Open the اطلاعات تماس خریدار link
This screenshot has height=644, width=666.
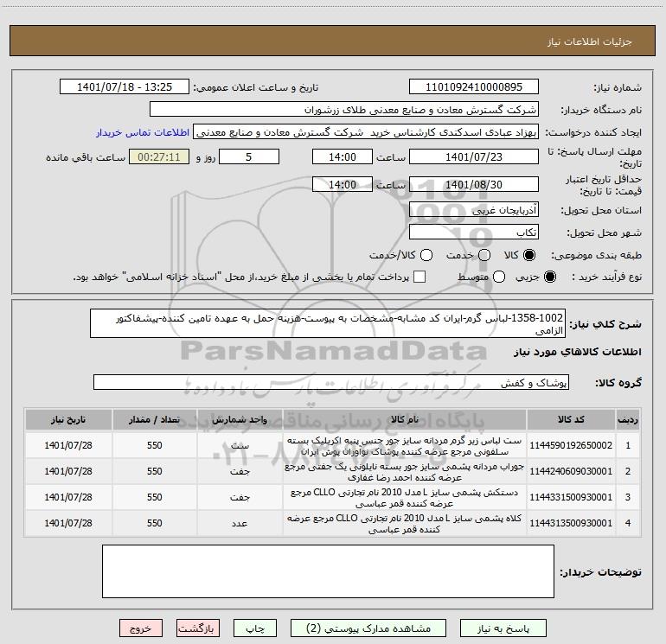pos(143,132)
